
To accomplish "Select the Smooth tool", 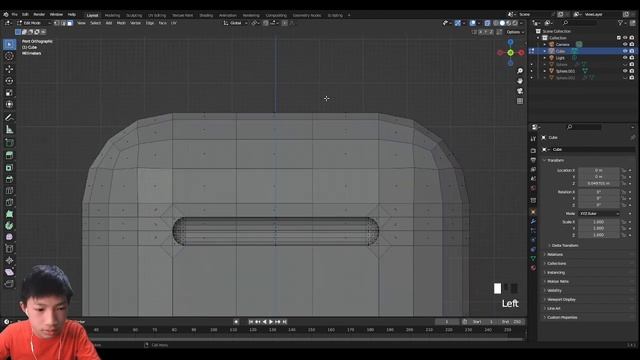I will [x=9, y=237].
